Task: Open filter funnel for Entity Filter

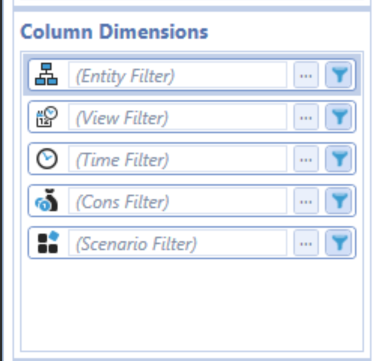Action: coord(338,75)
